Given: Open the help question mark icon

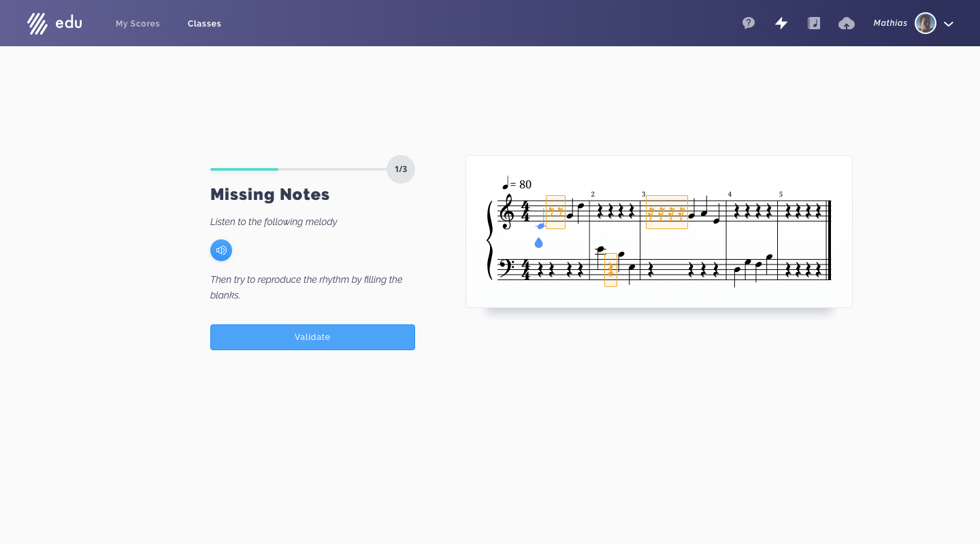Looking at the screenshot, I should pyautogui.click(x=749, y=23).
